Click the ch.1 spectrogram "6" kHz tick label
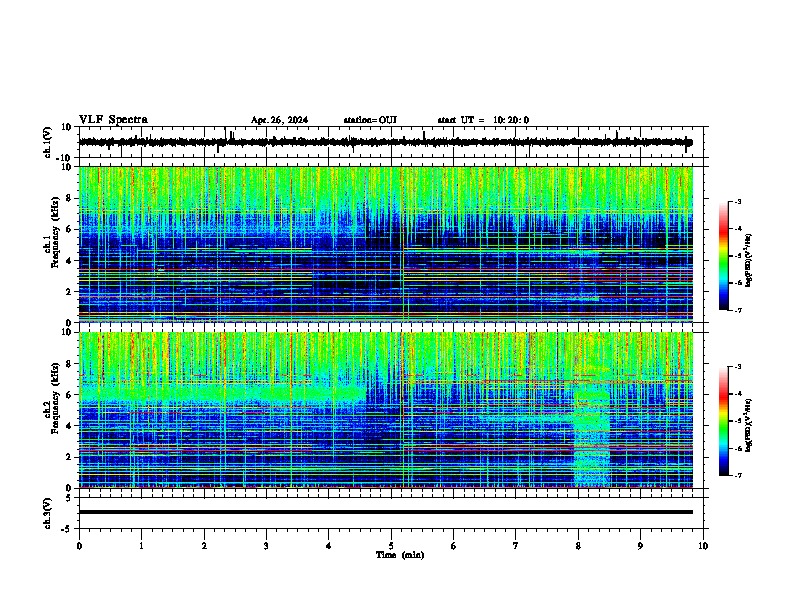The height and width of the screenshot is (612, 792). [69, 229]
